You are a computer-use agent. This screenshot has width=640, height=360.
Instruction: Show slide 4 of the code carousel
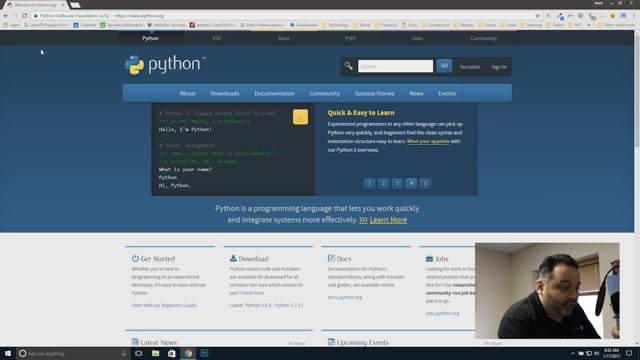411,183
